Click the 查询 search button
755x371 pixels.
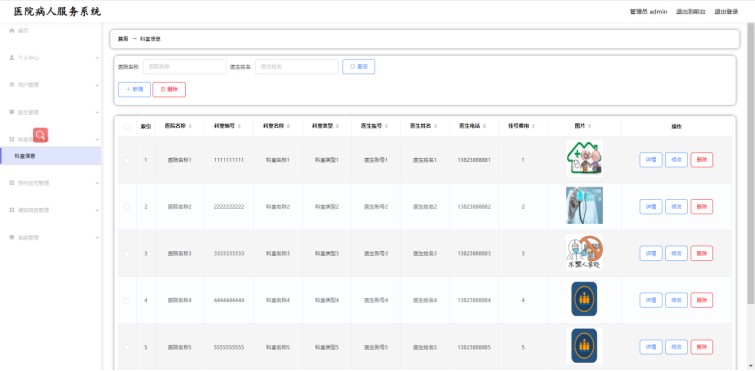[359, 67]
